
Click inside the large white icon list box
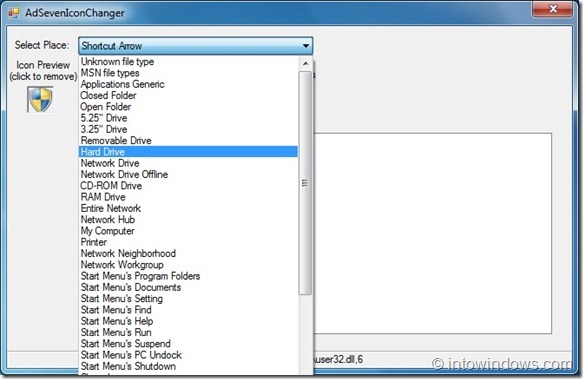coord(432,233)
